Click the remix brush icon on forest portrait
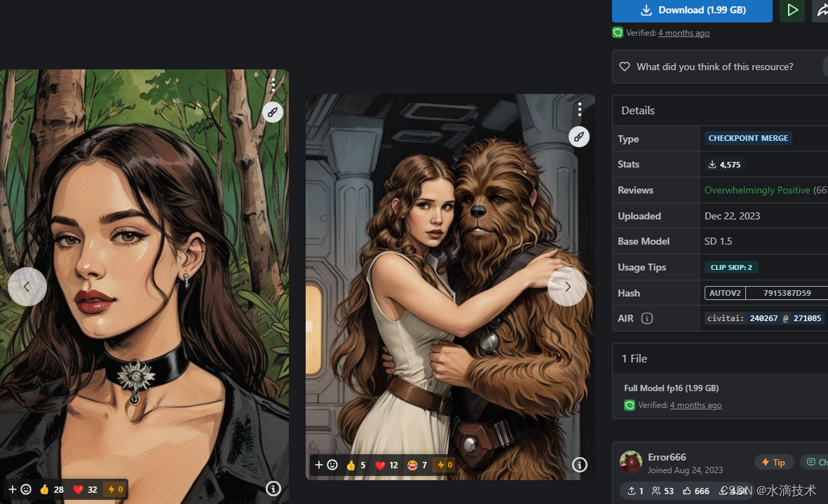This screenshot has height=504, width=828. coord(273,112)
